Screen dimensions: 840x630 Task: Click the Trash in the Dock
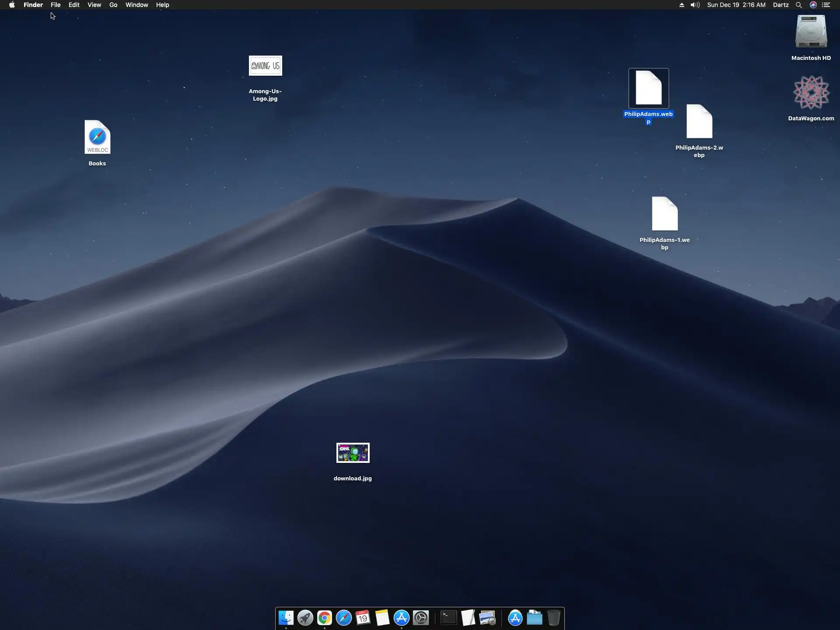pyautogui.click(x=553, y=618)
